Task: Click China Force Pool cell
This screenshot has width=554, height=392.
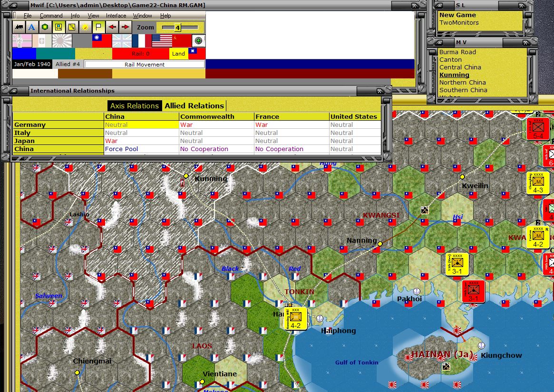Action: click(x=141, y=149)
